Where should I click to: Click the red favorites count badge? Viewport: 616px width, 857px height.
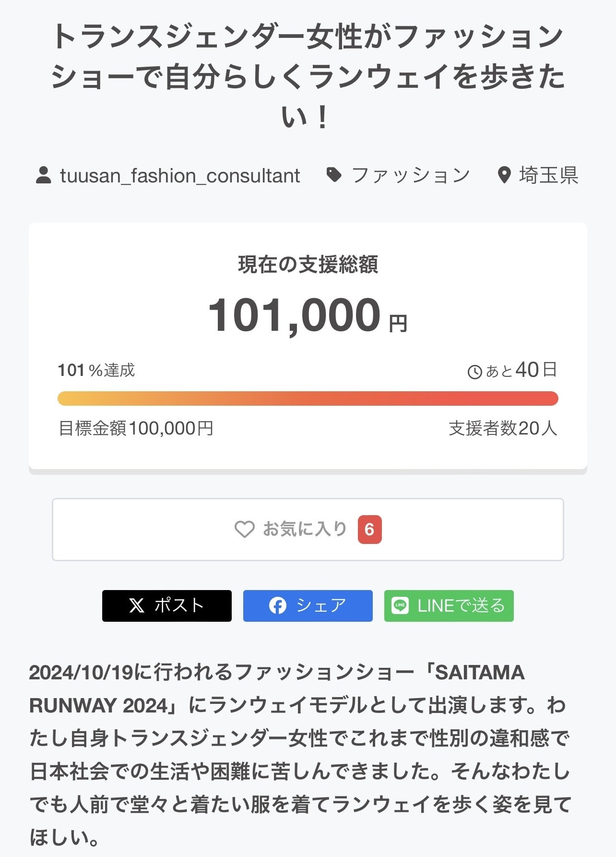pos(369,530)
